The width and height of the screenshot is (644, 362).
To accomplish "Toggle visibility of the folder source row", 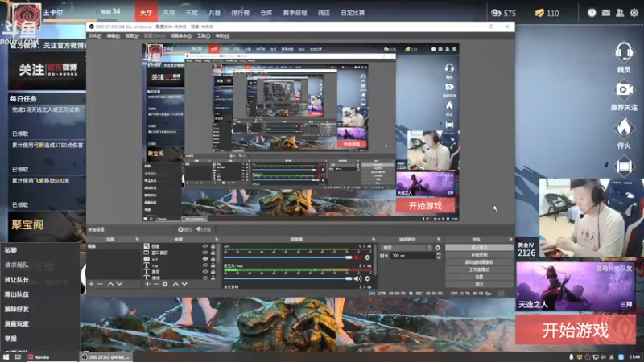I will coord(205,259).
